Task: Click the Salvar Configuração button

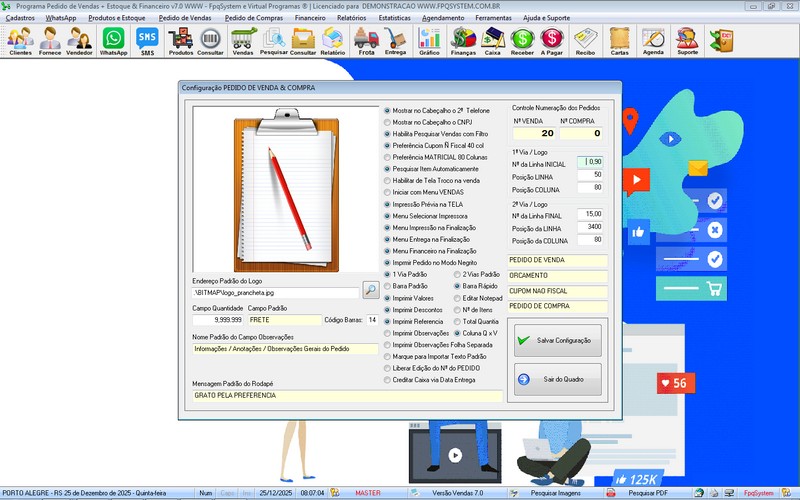Action: [x=558, y=340]
